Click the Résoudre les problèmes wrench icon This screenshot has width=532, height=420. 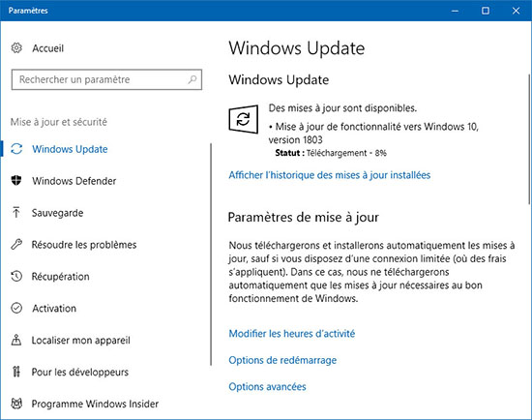point(16,244)
